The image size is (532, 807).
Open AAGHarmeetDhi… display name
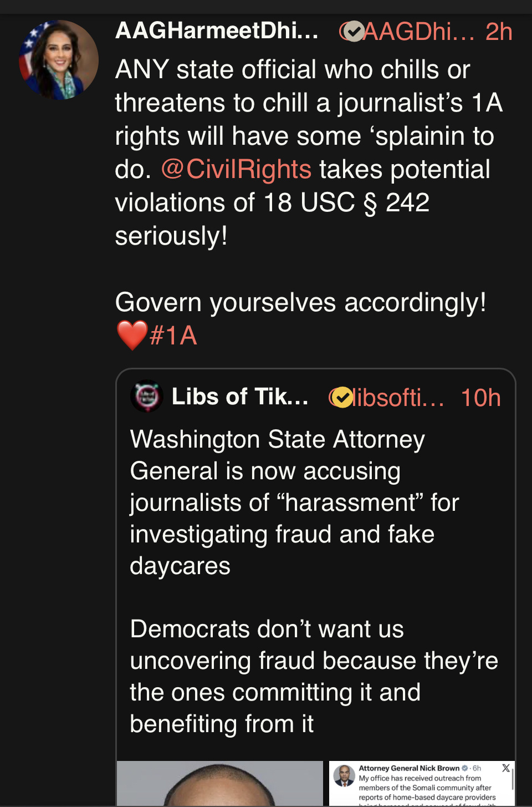coord(217,31)
